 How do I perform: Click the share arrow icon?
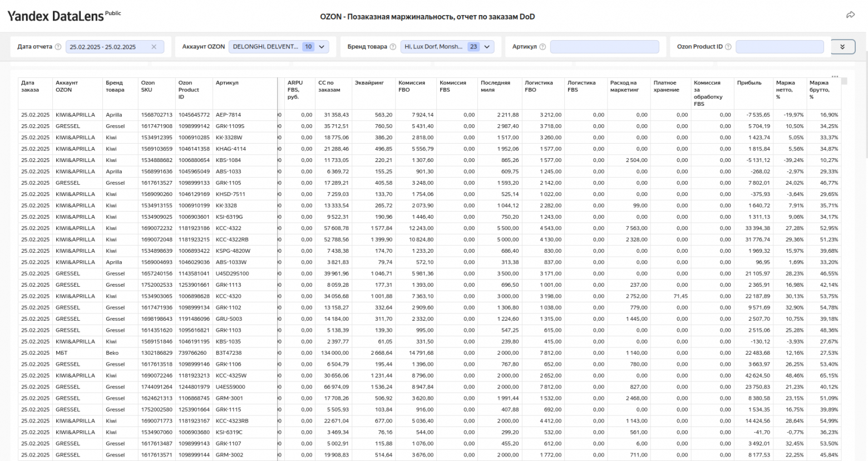(x=850, y=15)
